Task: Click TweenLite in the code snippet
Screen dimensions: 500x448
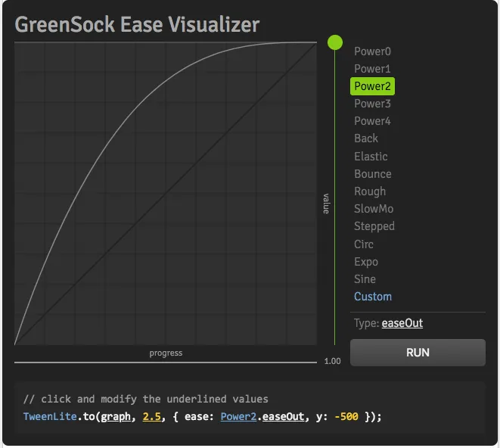Action: 50,417
